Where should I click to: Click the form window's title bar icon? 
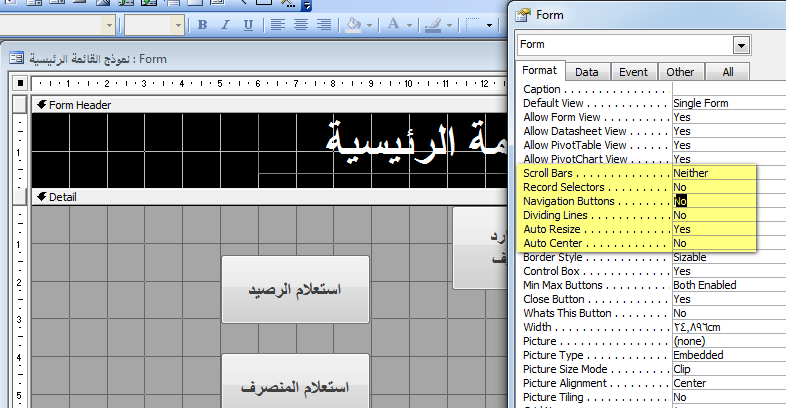[17, 58]
